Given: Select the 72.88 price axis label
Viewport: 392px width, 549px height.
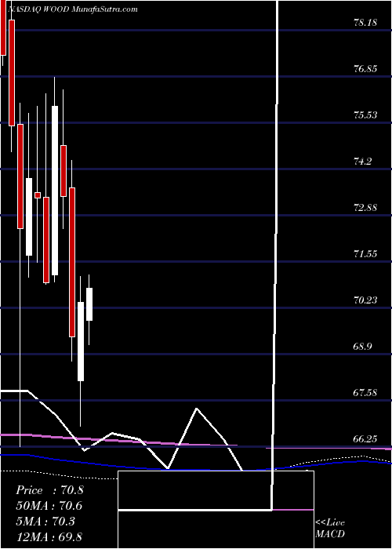Looking at the screenshot, I should pyautogui.click(x=365, y=208).
